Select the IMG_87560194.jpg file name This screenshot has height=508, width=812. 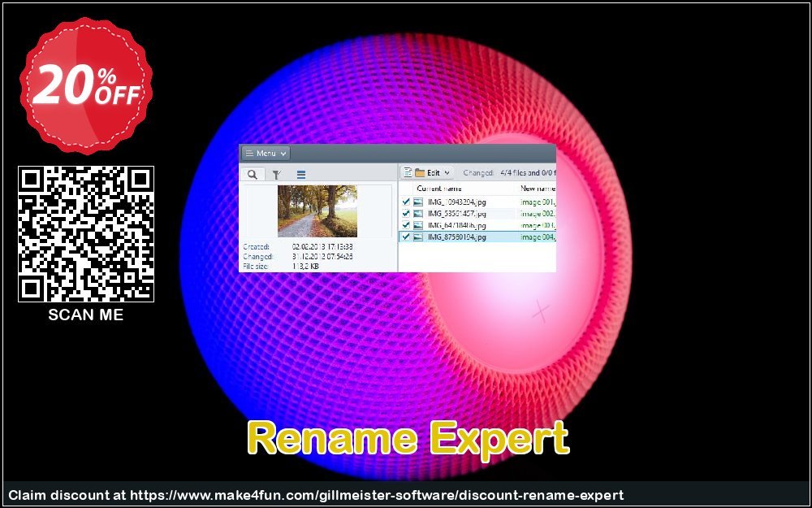pyautogui.click(x=456, y=237)
